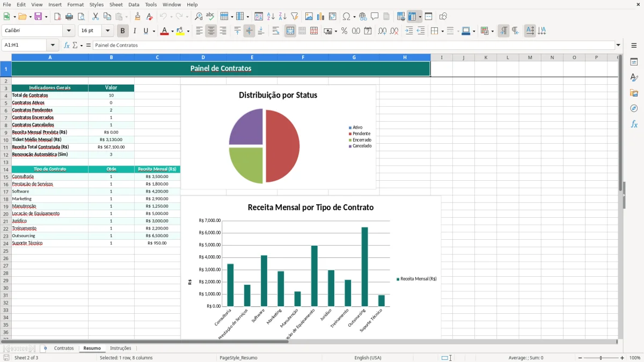644x362 pixels.
Task: Toggle the Wrap Text button
Action: 276,31
